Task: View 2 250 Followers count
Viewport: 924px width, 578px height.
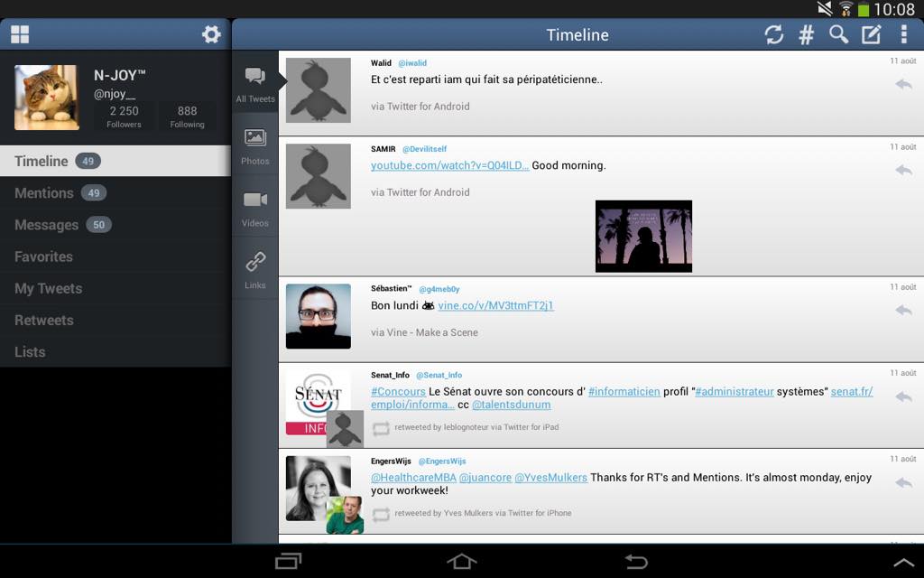Action: click(124, 117)
